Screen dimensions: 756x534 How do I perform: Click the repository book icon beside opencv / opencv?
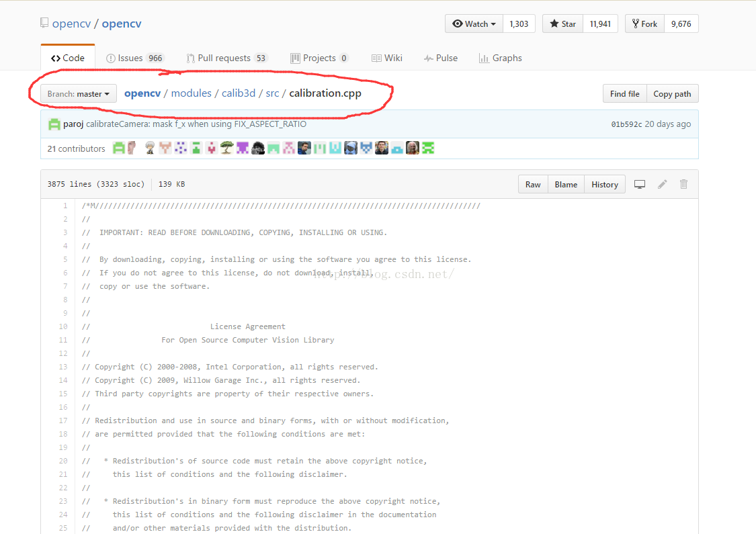[44, 23]
